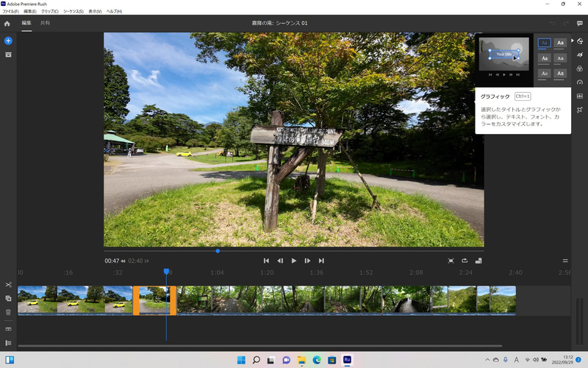Click the redo arrow
This screenshot has height=368, width=588.
[566, 24]
